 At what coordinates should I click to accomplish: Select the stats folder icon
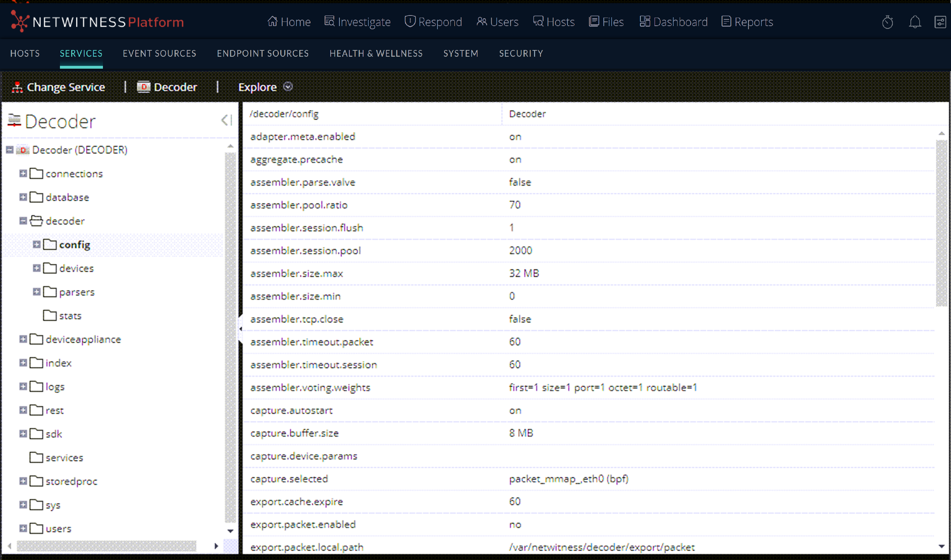(x=49, y=316)
